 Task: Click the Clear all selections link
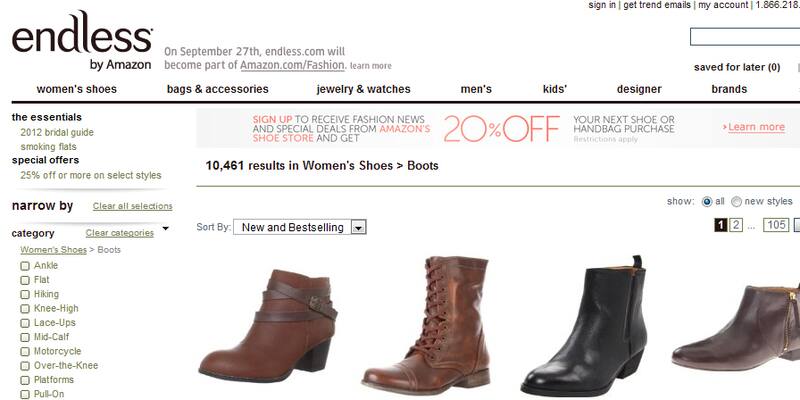pos(133,206)
